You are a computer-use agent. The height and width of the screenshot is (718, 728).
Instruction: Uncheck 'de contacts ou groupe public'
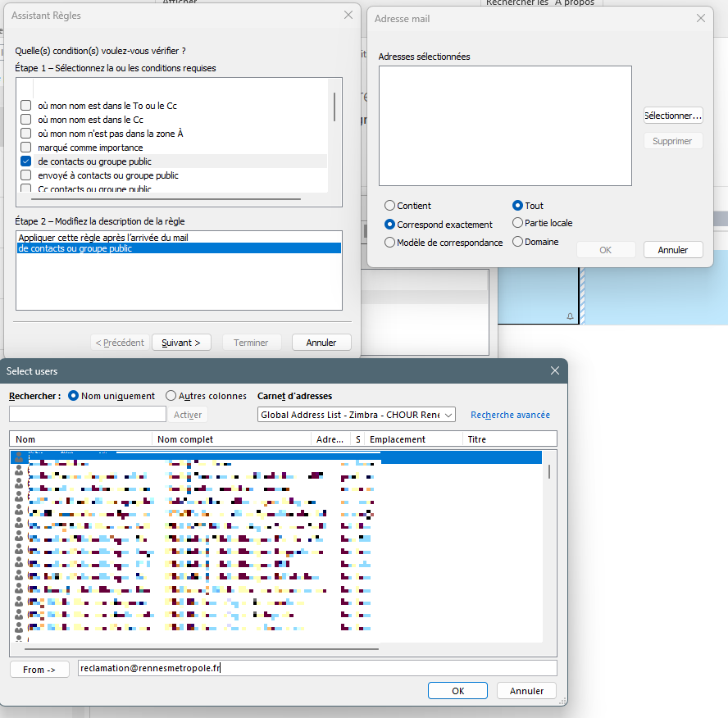26,161
